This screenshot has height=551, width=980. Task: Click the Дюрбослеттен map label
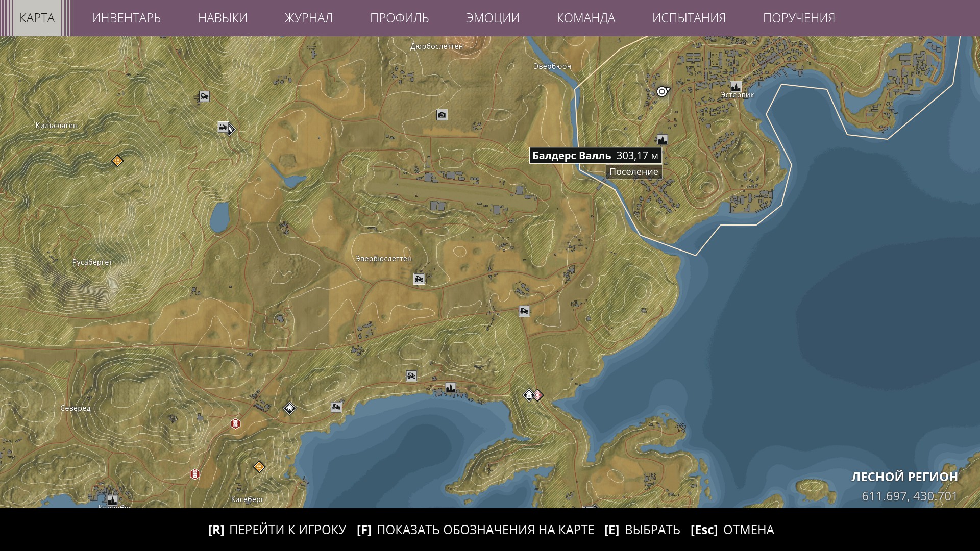tap(437, 46)
